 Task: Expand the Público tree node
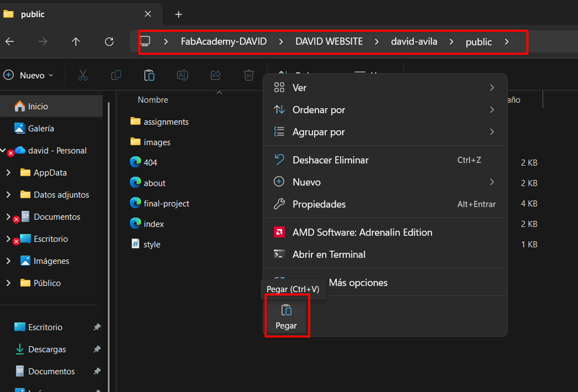[x=8, y=283]
